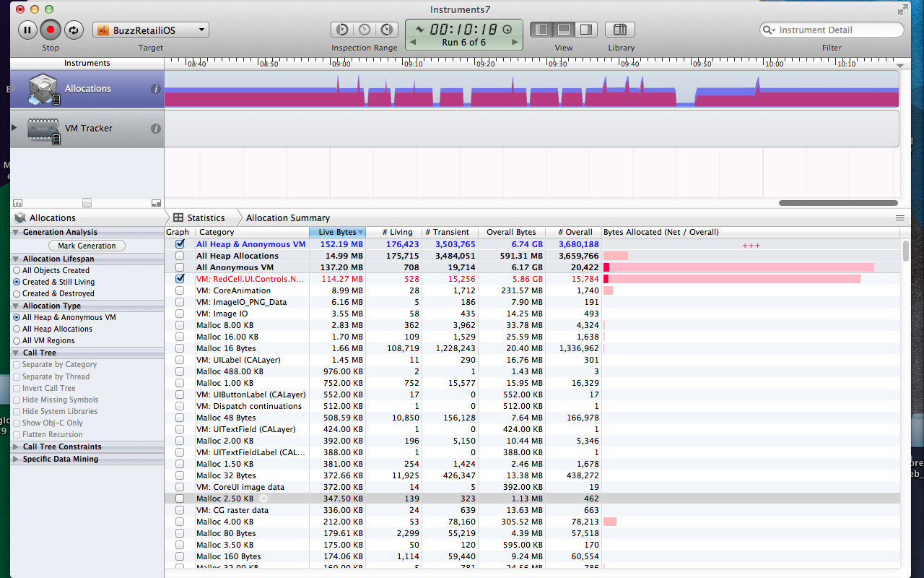
Task: Click the 00:10:18 run time display
Action: point(465,30)
